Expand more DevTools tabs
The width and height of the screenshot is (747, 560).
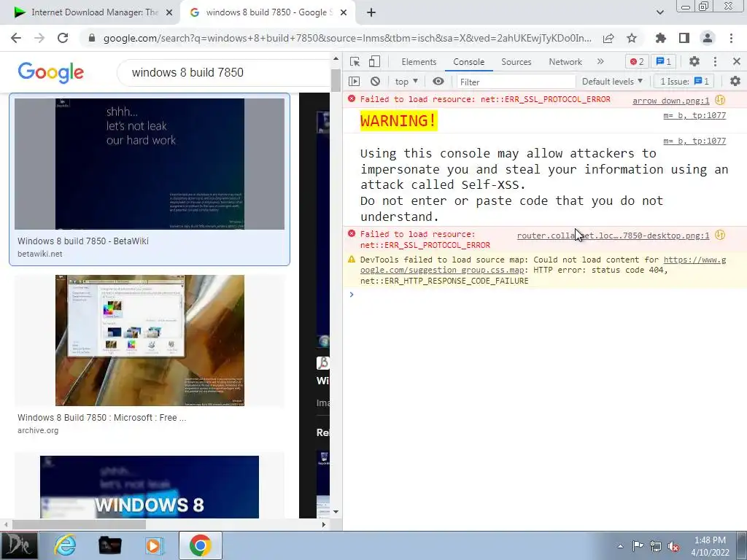(600, 61)
